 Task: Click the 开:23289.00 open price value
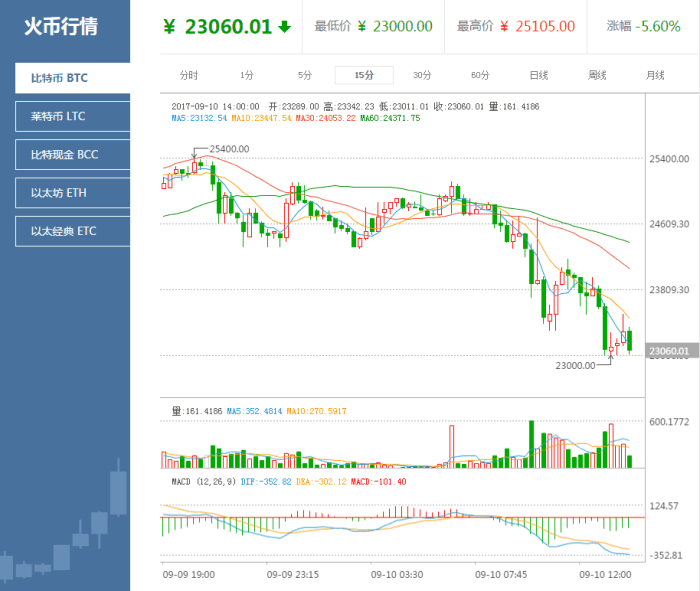pos(294,107)
